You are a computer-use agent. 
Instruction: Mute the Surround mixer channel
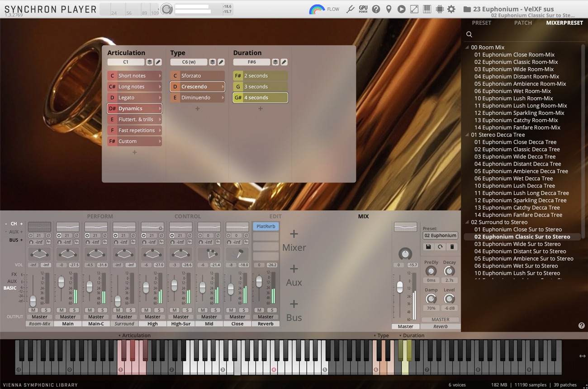(x=117, y=310)
